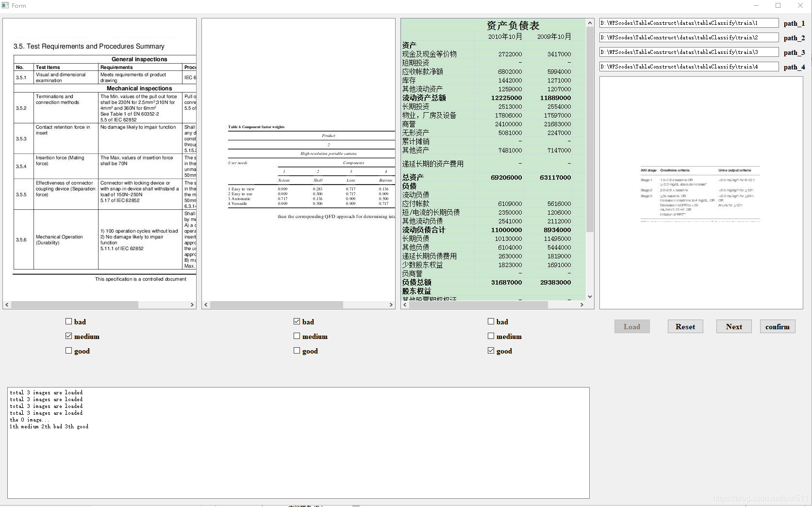Click the right arrow of the first panel scrollbar

coord(192,304)
